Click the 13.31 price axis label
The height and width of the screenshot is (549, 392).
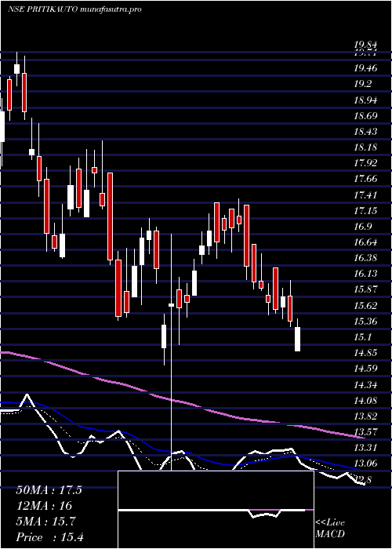pos(365,448)
